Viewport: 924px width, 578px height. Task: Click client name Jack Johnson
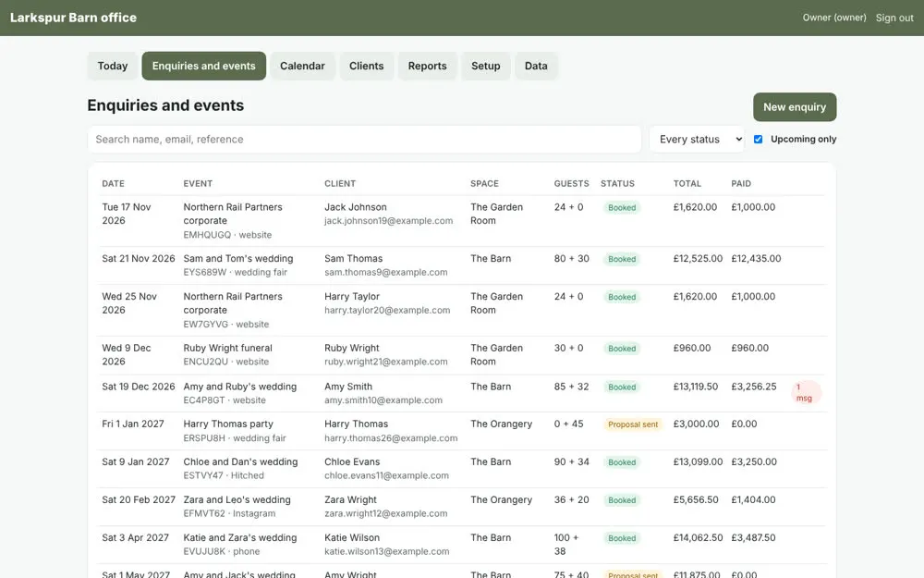[356, 207]
